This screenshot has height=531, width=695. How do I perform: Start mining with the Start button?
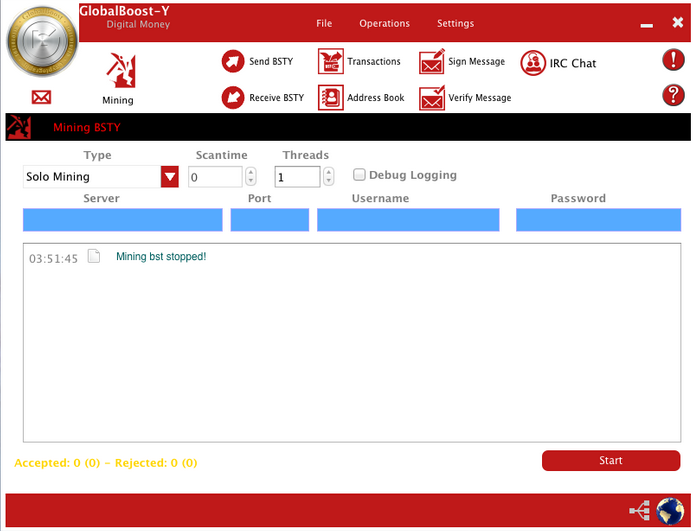coord(611,461)
